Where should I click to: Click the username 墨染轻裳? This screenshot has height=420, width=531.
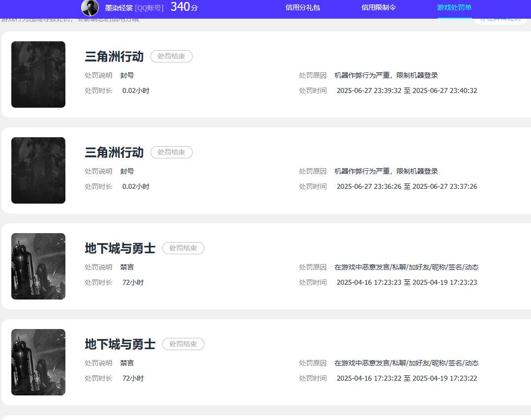pyautogui.click(x=118, y=8)
